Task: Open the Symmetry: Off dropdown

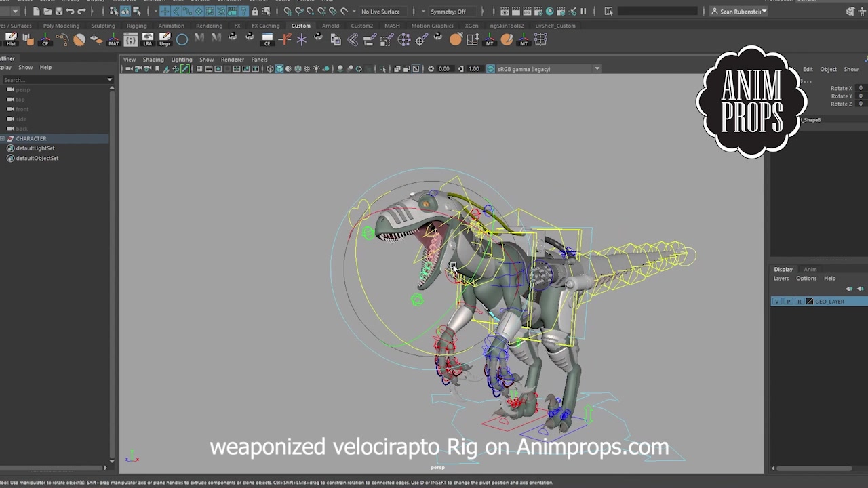Action: (x=452, y=12)
